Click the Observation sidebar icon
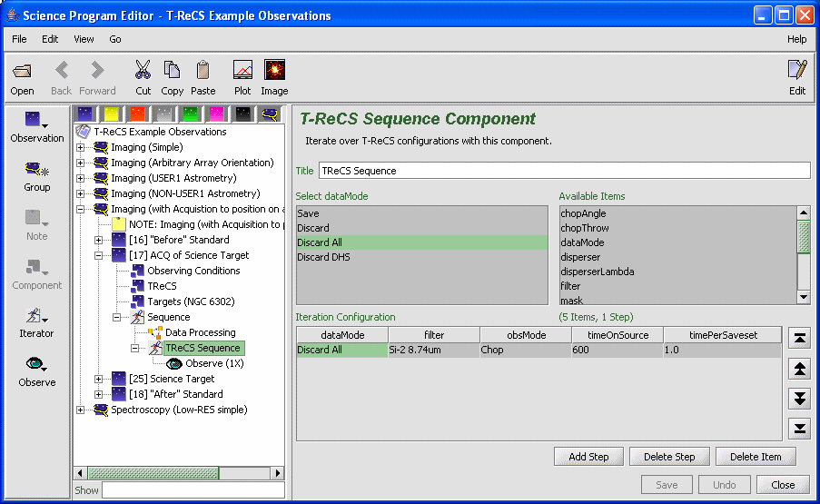 [36, 120]
